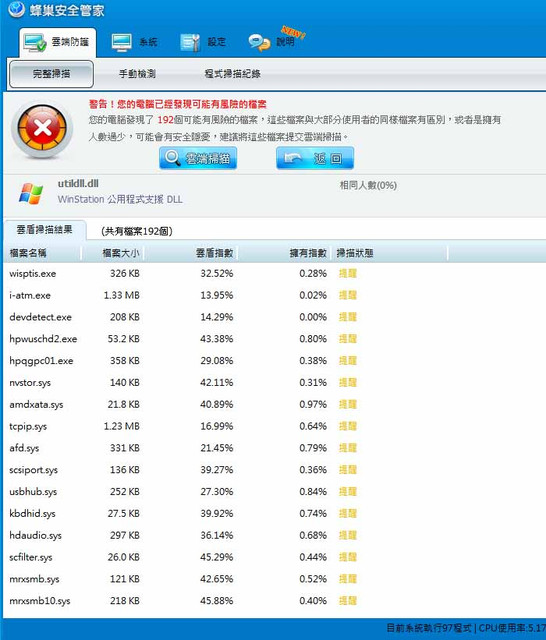Screen dimensions: 546x640
Task: Click the cloud protection monitor icon
Action: pyautogui.click(x=35, y=42)
